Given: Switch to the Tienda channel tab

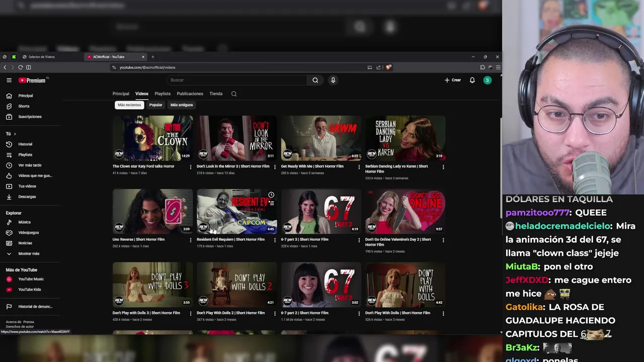Looking at the screenshot, I should (216, 94).
